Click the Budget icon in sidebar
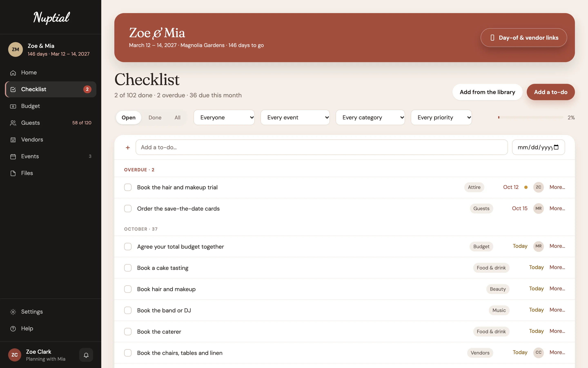Screen dimensions: 588x368 [x=13, y=106]
